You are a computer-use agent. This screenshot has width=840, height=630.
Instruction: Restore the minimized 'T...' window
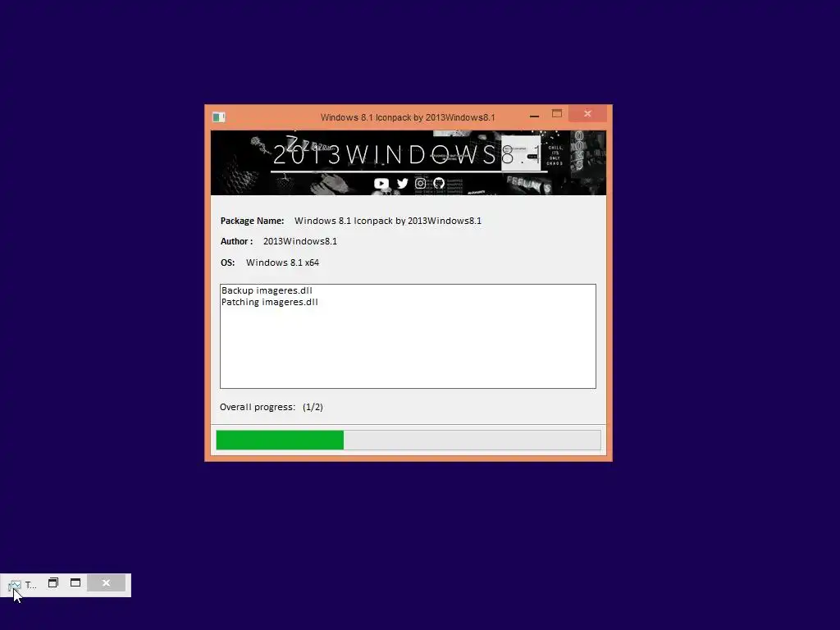[53, 583]
